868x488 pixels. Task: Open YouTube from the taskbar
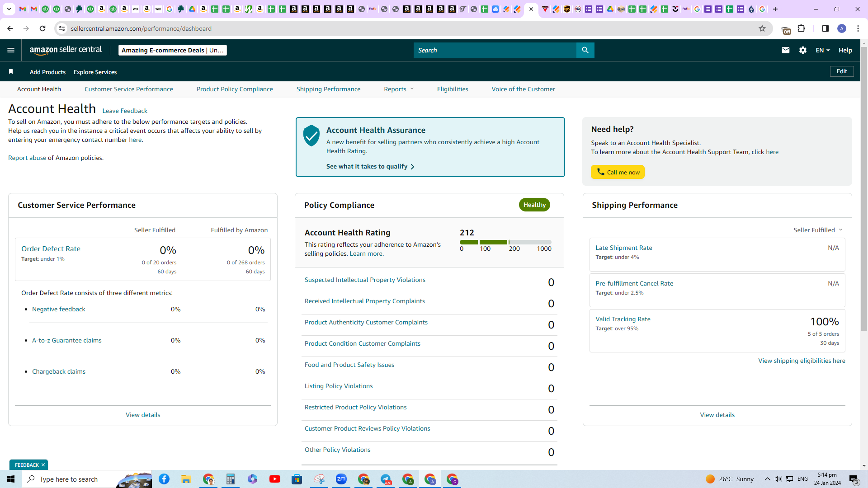coord(275,479)
